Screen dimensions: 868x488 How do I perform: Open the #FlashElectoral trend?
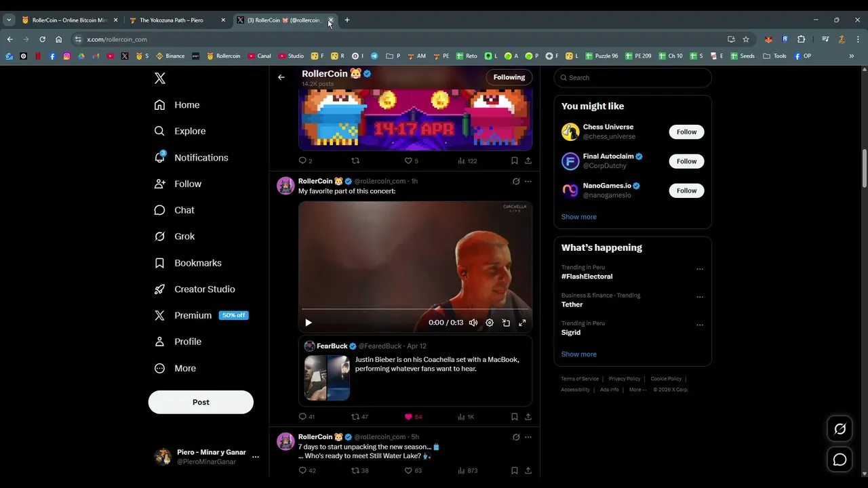[x=587, y=277]
